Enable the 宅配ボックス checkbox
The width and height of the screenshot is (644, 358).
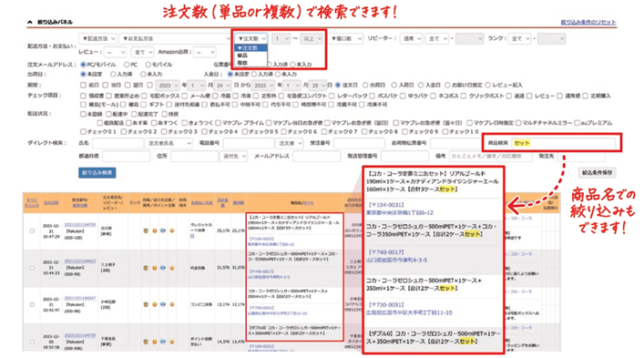(145, 96)
